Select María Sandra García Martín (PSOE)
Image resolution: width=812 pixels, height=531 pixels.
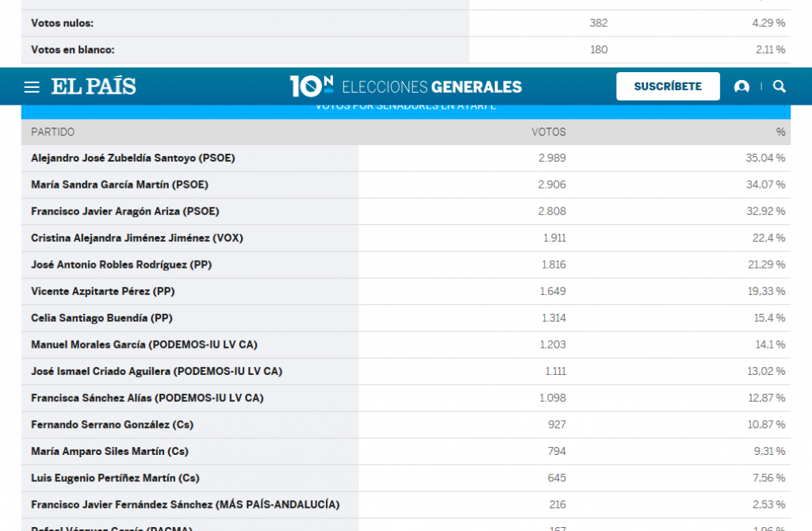pyautogui.click(x=120, y=185)
